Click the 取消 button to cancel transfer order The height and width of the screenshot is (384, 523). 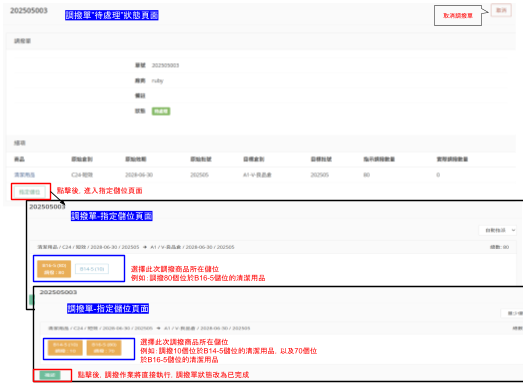click(501, 10)
